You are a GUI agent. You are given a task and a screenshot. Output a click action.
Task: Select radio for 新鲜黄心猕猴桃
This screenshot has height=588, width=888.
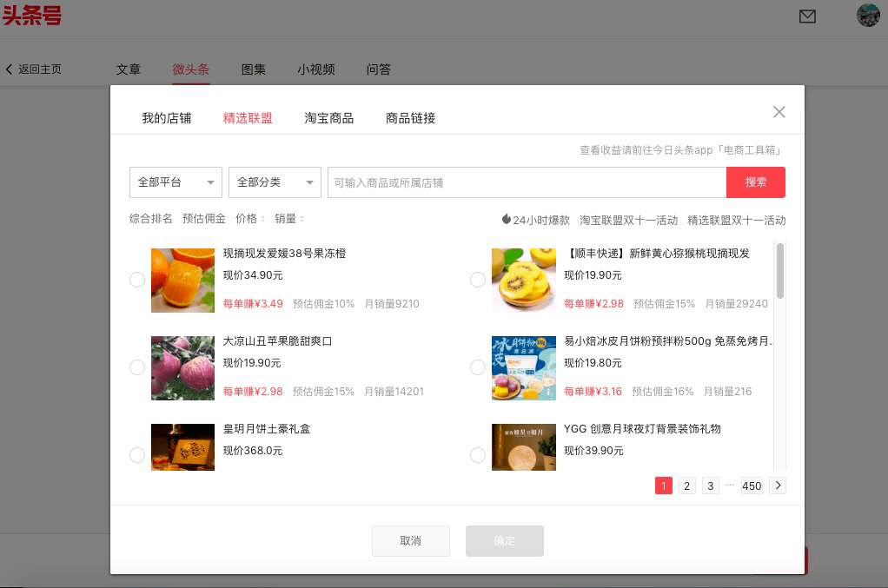pos(478,280)
